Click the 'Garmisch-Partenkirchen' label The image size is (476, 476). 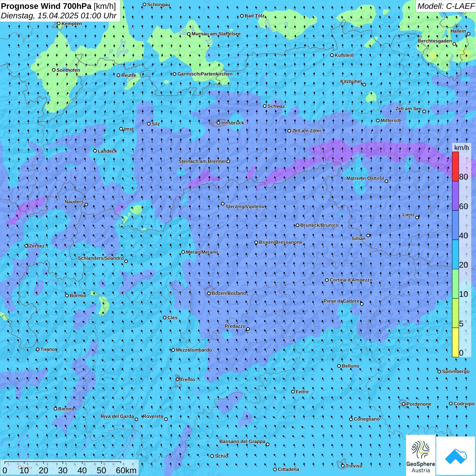click(x=205, y=74)
